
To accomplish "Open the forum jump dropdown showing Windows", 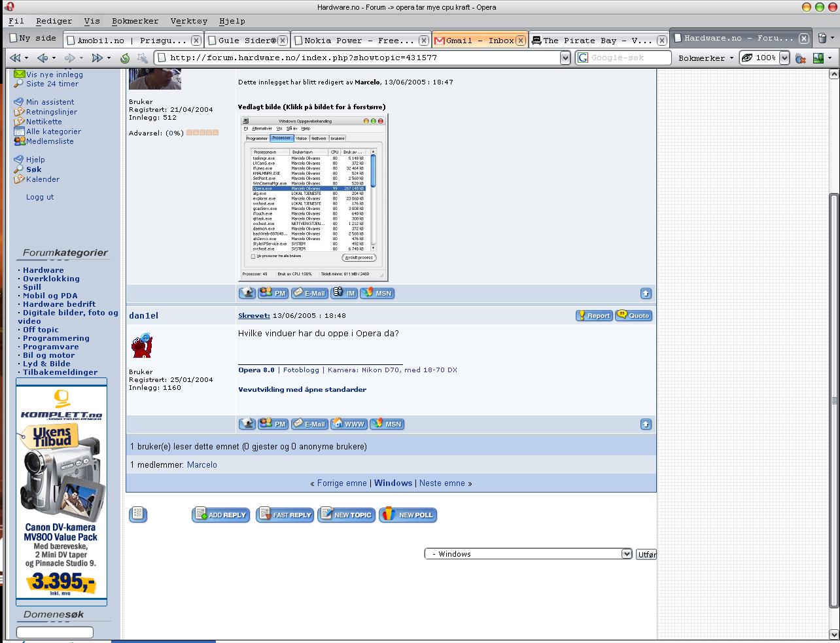I will click(x=529, y=554).
